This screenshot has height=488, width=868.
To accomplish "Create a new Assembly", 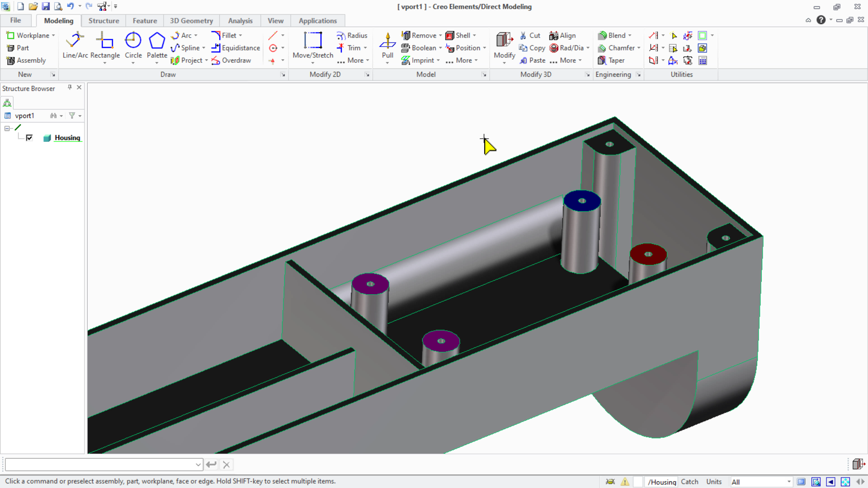I will 26,60.
